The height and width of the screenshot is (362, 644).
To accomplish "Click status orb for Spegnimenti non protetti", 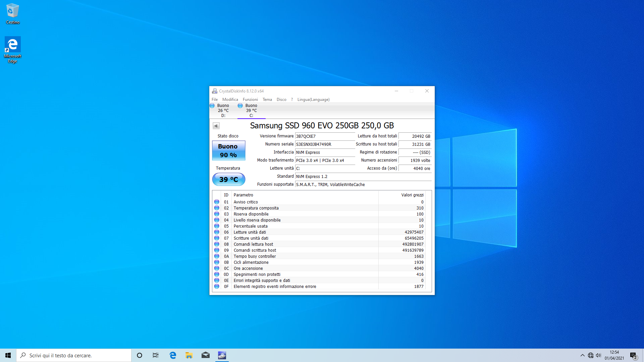I will [217, 275].
